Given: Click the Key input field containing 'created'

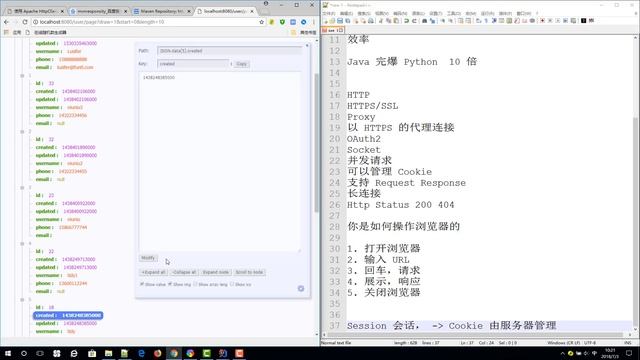Looking at the screenshot, I should (x=193, y=64).
